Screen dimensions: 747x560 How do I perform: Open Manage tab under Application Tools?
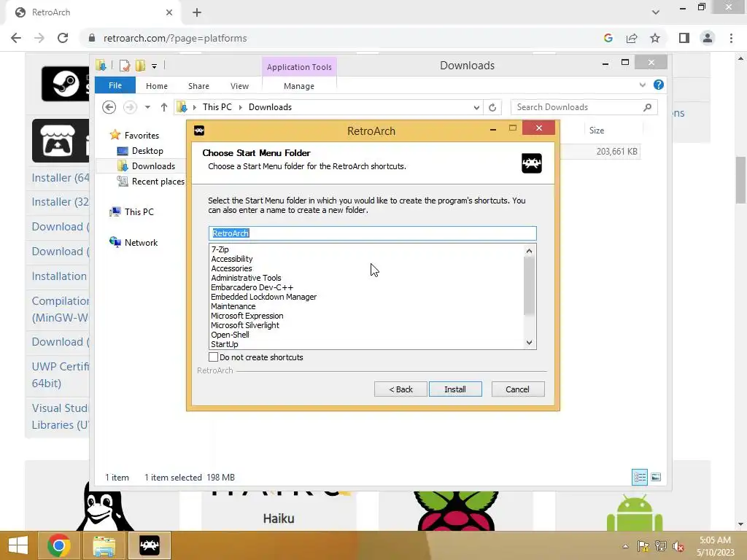coord(299,86)
